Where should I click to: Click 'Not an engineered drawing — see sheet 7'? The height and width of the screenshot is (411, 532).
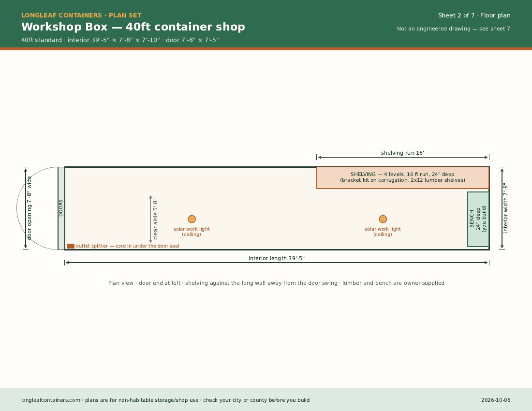click(454, 29)
